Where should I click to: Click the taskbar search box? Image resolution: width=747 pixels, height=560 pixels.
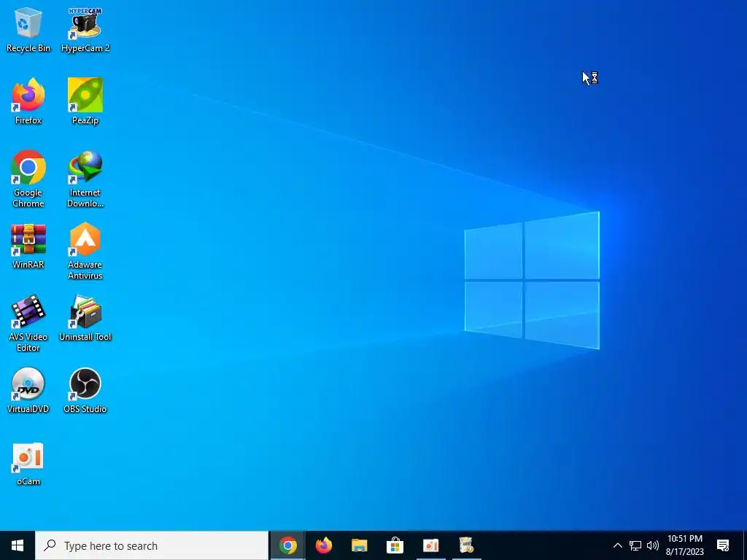[152, 545]
